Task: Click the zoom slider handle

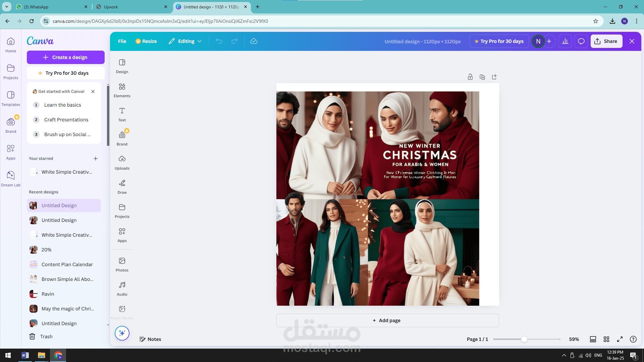Action: (524, 339)
